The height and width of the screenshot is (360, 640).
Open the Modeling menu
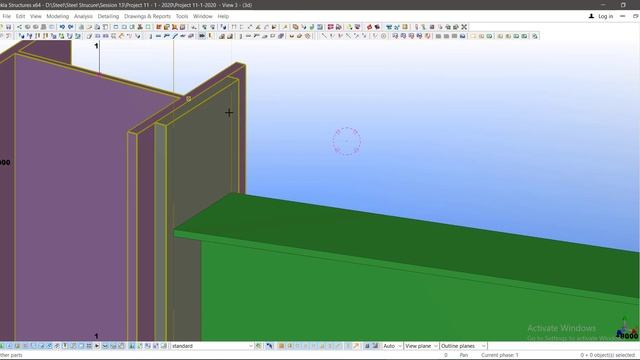pos(58,16)
